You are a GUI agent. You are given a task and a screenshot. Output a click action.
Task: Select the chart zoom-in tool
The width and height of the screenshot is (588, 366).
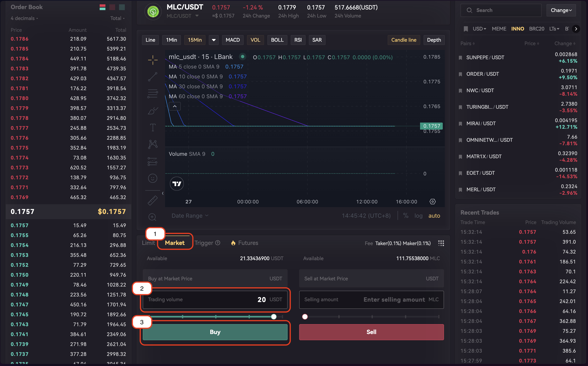coord(152,217)
